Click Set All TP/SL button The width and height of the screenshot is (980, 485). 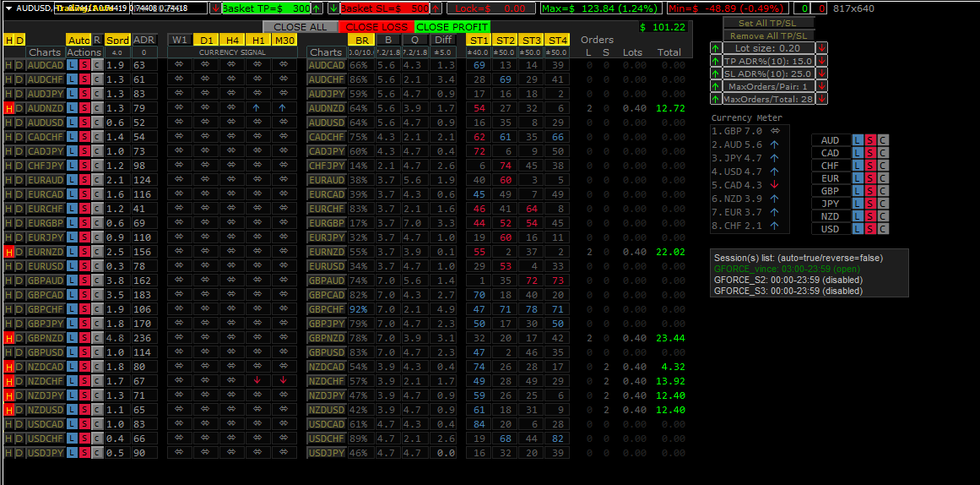[768, 23]
